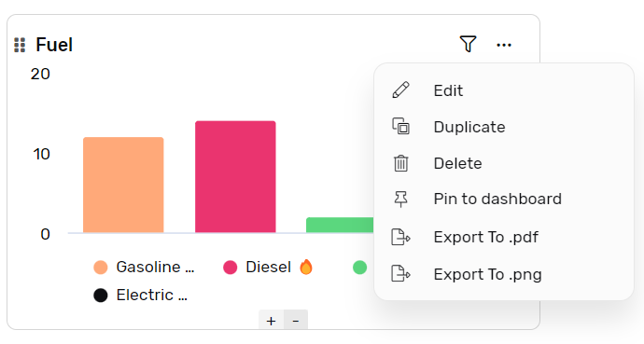
Task: Click the flame emoji beside Diesel
Action: [x=305, y=267]
